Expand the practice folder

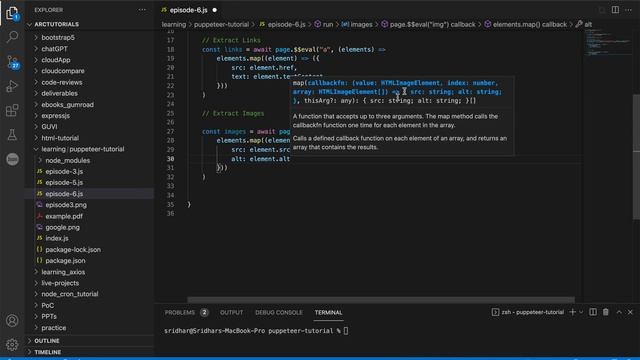(x=53, y=328)
